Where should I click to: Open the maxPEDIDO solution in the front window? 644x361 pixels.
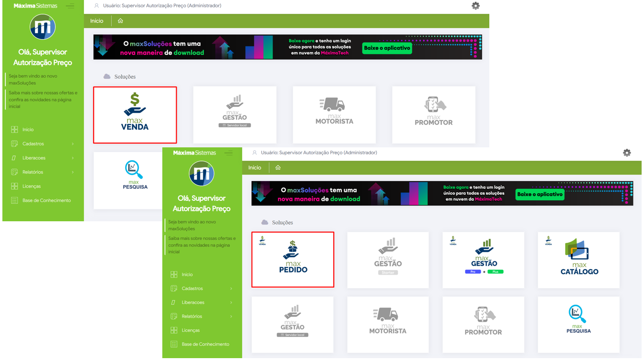pyautogui.click(x=293, y=259)
